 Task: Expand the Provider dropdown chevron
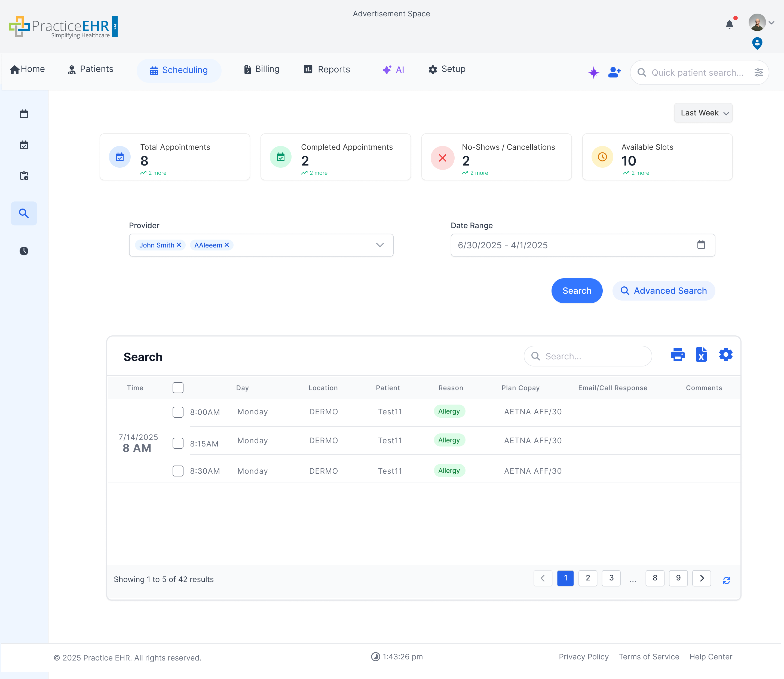(380, 245)
